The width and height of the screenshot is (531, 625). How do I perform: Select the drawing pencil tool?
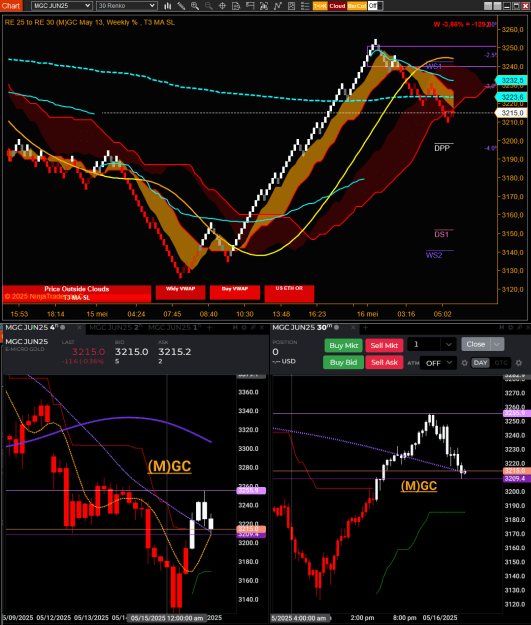181,6
